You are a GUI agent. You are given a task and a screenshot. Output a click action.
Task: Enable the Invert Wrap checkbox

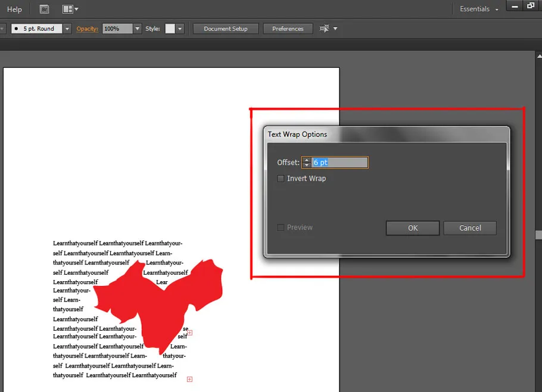[x=280, y=178]
